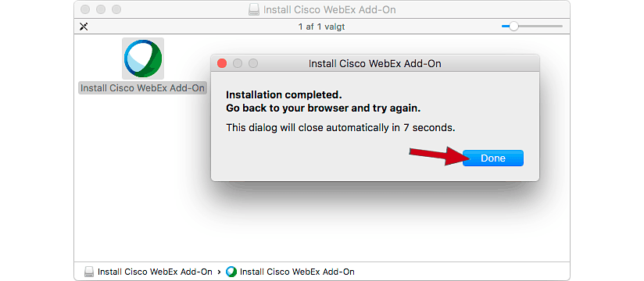
Task: Open the disk volume entry in path bar
Action: tap(148, 272)
